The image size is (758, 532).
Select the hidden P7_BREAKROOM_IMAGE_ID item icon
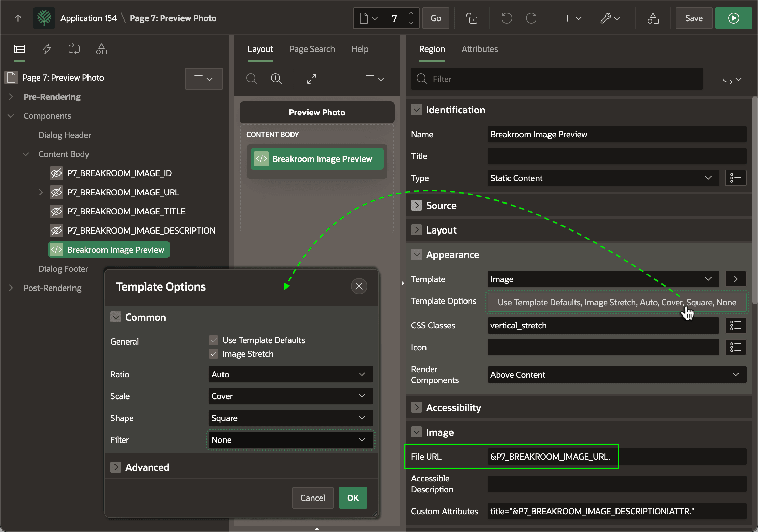[56, 173]
